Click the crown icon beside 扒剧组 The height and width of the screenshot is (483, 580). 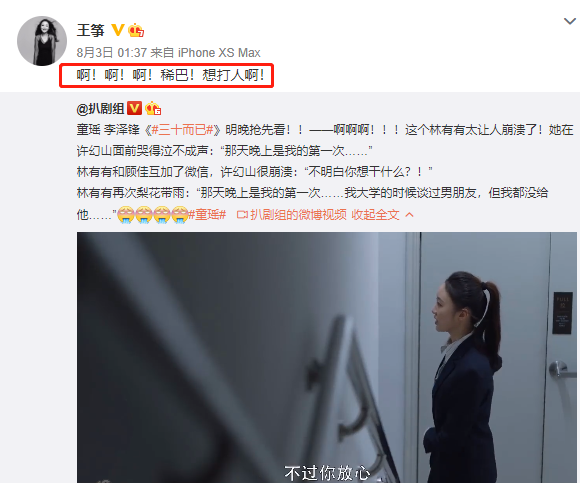click(x=153, y=108)
